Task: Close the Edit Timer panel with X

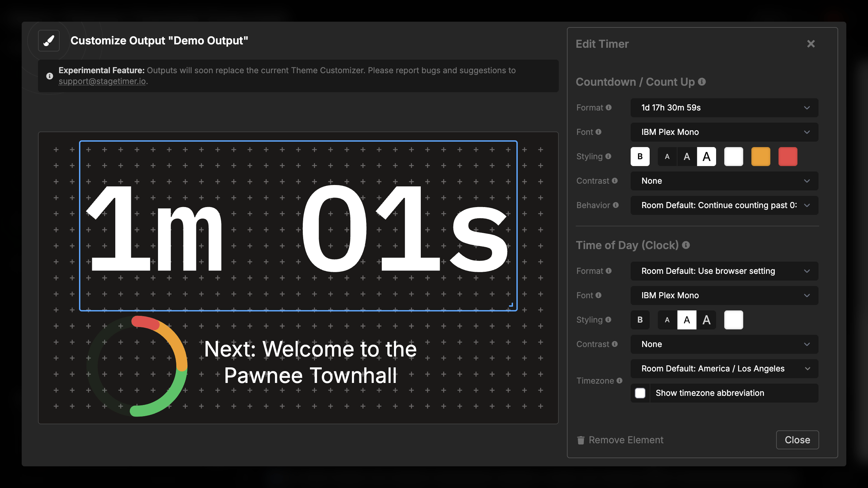Action: coord(811,44)
